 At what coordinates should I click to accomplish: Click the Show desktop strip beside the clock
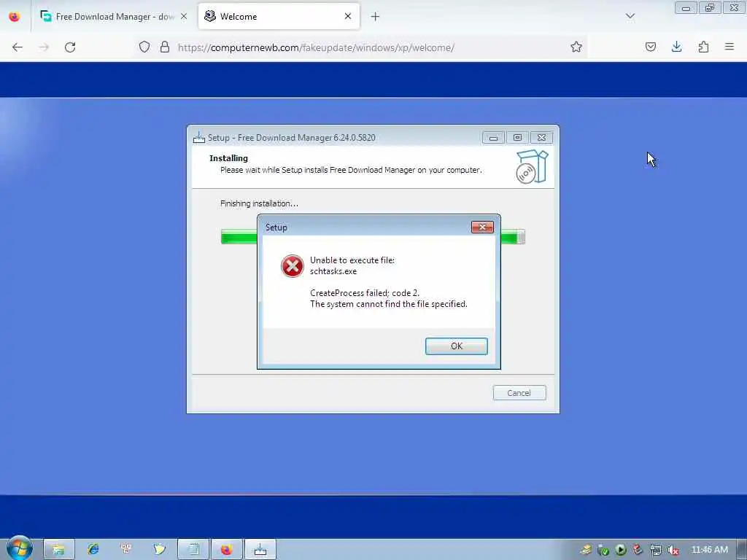(742, 550)
